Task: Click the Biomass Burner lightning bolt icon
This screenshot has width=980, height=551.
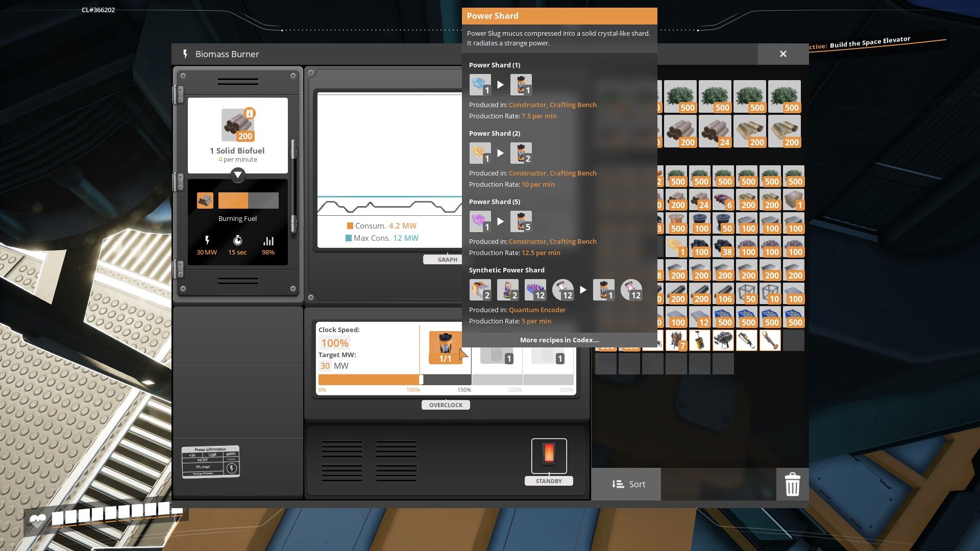Action: click(x=185, y=54)
